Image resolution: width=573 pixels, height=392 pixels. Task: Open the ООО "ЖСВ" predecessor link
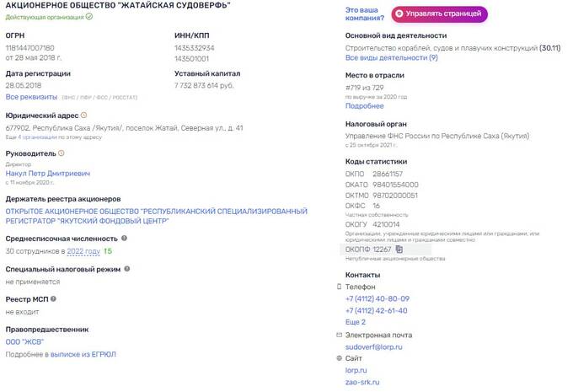24,342
